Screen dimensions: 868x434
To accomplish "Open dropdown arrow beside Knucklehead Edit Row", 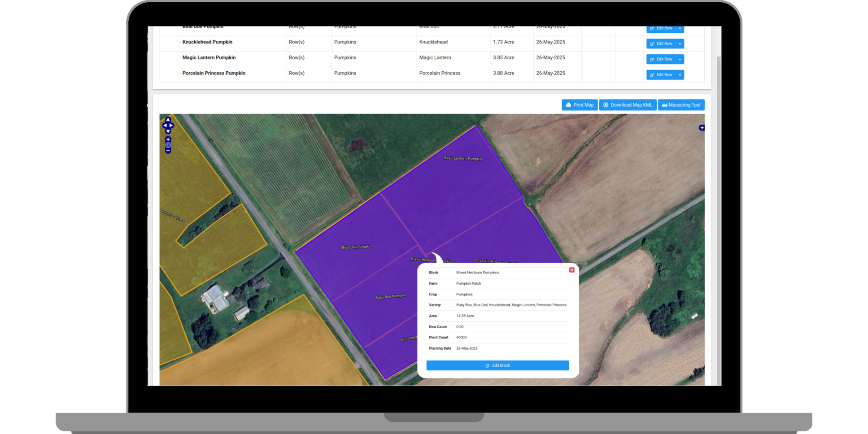I will tap(680, 44).
